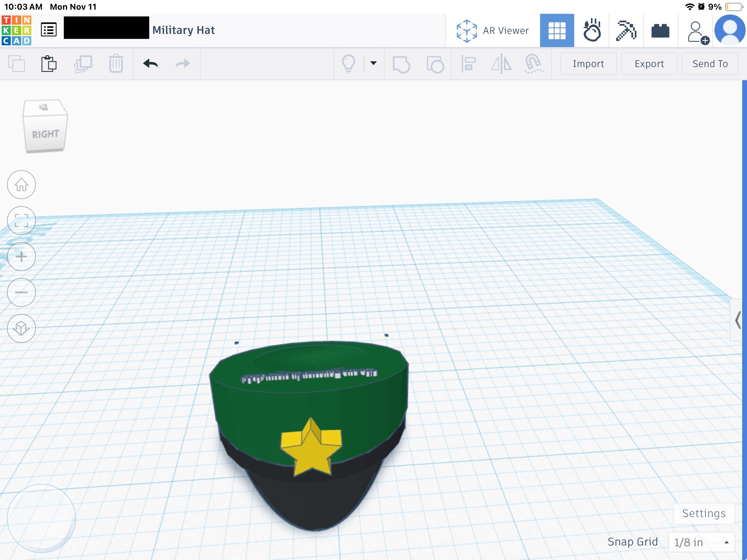Undo the last action
747x560 pixels.
pos(150,64)
